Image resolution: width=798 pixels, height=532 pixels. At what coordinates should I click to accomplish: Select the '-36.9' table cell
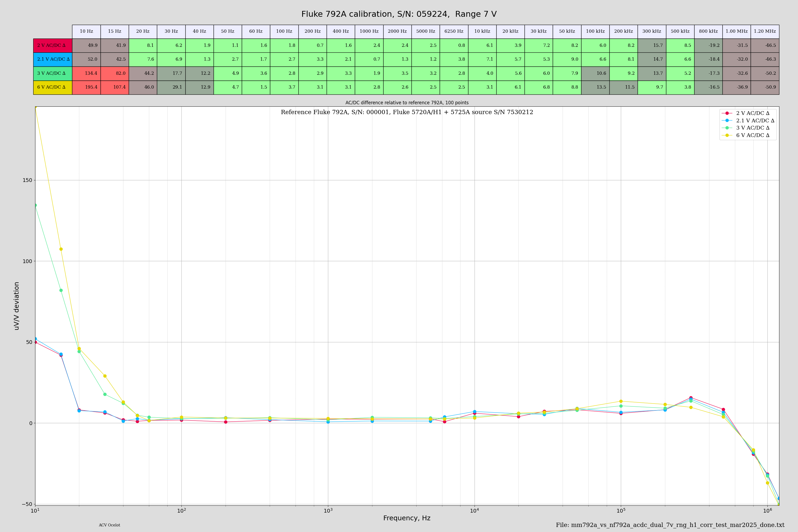coord(737,87)
